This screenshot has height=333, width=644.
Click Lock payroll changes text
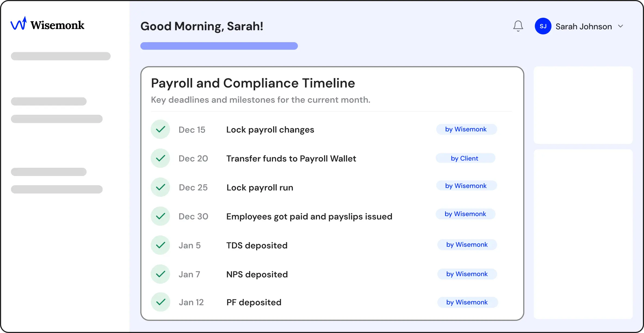270,130
